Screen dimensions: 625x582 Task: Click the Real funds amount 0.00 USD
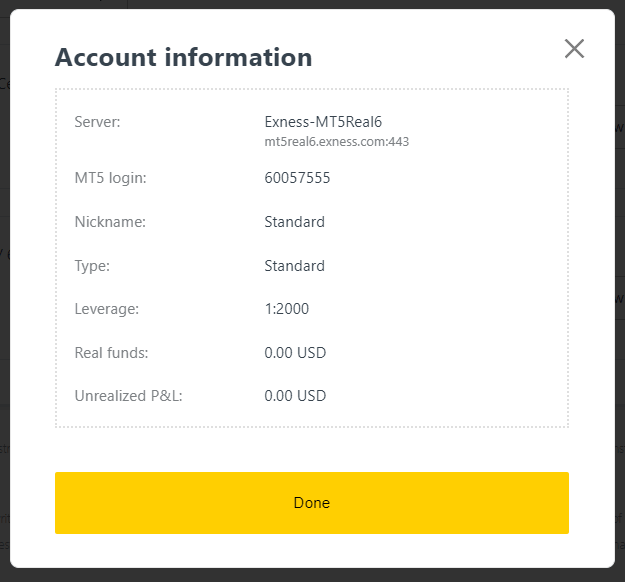coord(295,353)
